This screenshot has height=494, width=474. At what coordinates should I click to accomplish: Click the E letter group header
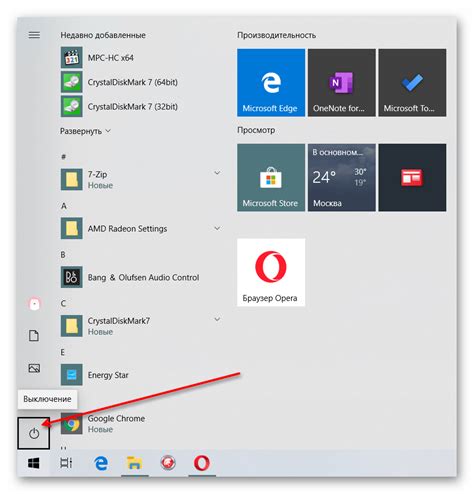62,352
